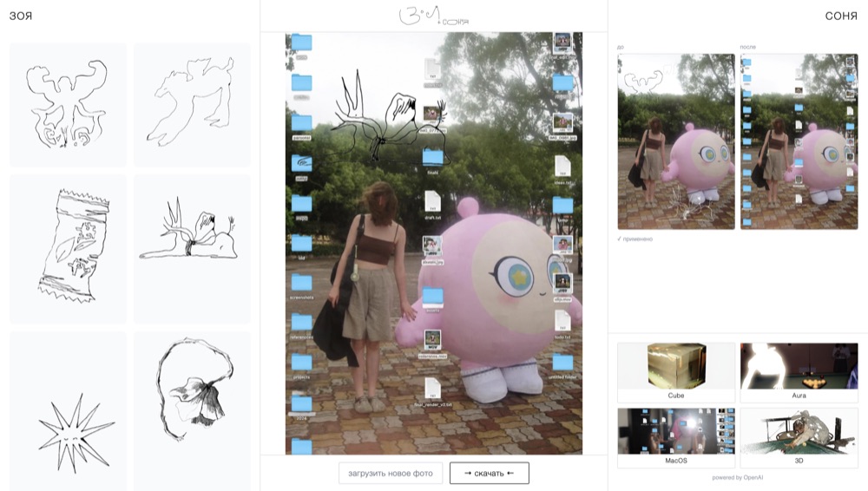Select the running wolf sticker drawing
Image resolution: width=868 pixels, height=491 pixels.
(x=192, y=105)
